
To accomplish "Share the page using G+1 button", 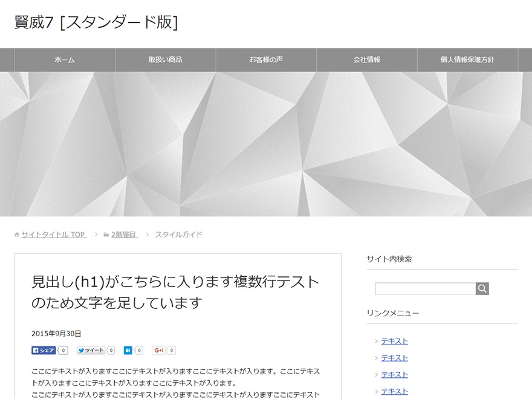I will click(159, 351).
